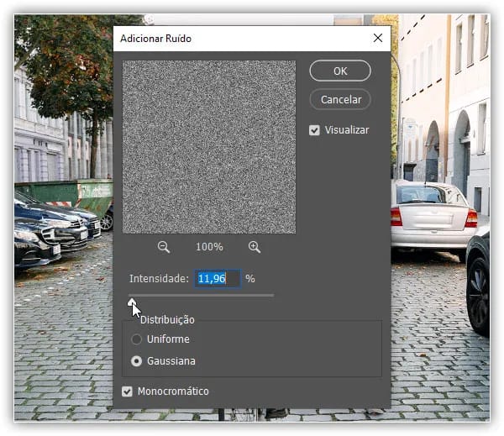Select the Gaussiana distribution option
The width and height of the screenshot is (504, 436).
(137, 361)
